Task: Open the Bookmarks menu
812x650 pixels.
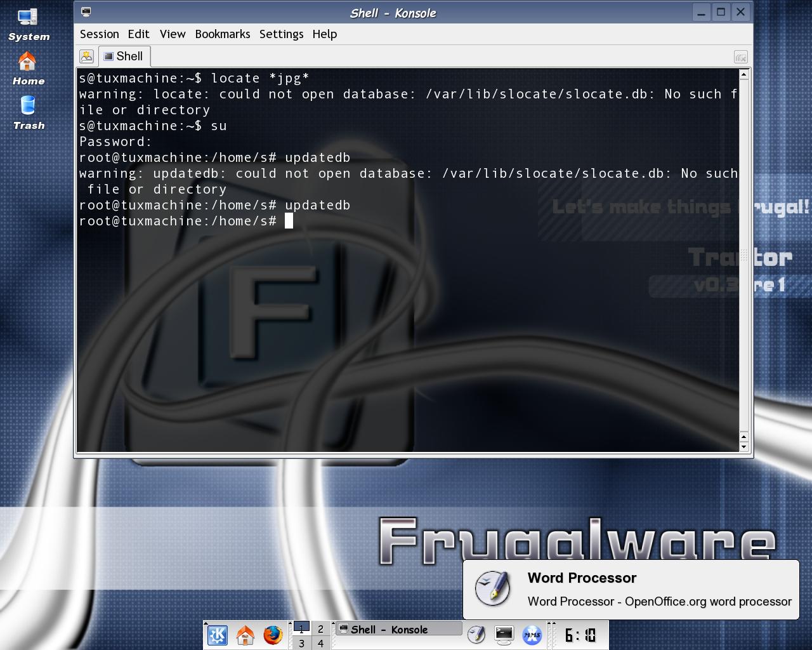Action: [x=223, y=34]
